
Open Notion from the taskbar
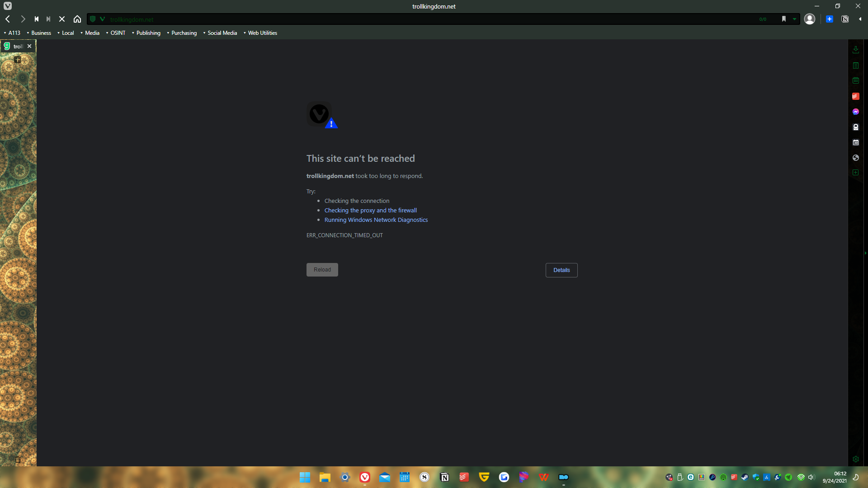click(444, 477)
